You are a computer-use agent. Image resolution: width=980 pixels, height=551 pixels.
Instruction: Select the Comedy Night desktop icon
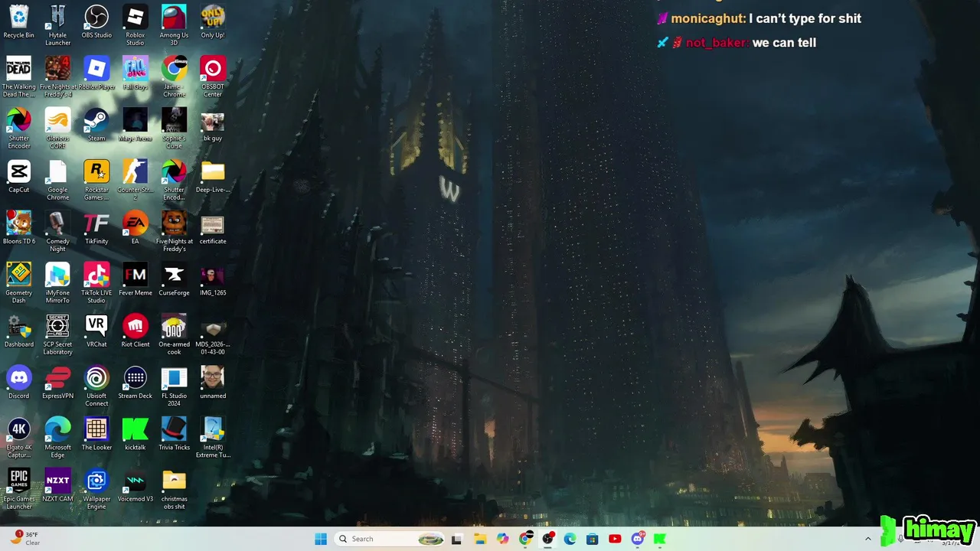tap(57, 230)
